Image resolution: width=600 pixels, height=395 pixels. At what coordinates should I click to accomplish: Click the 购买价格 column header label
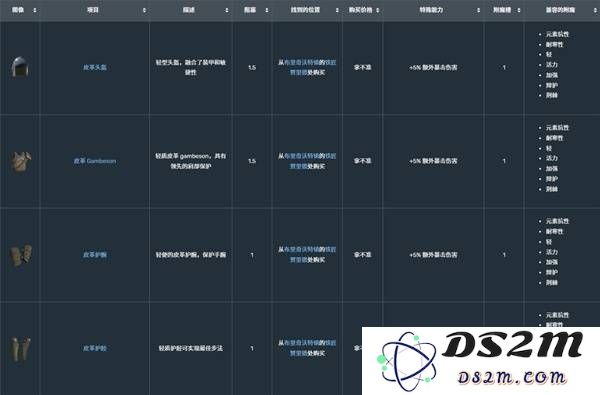pos(360,10)
